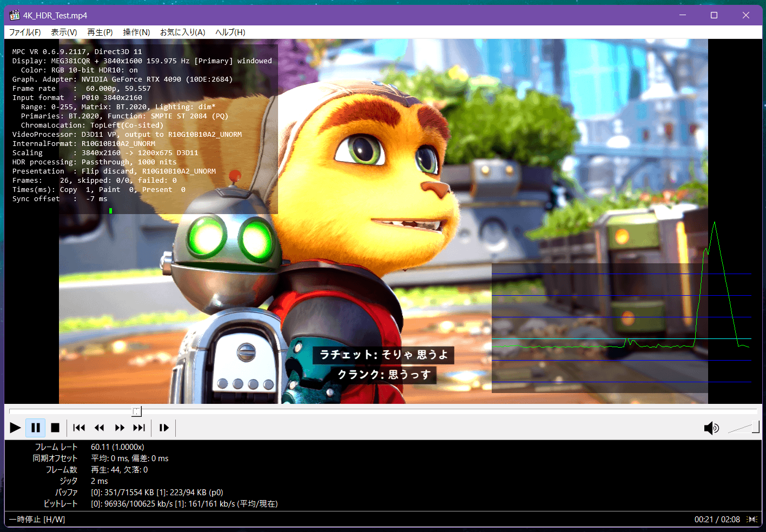
Task: Click the Play button
Action: (x=15, y=428)
